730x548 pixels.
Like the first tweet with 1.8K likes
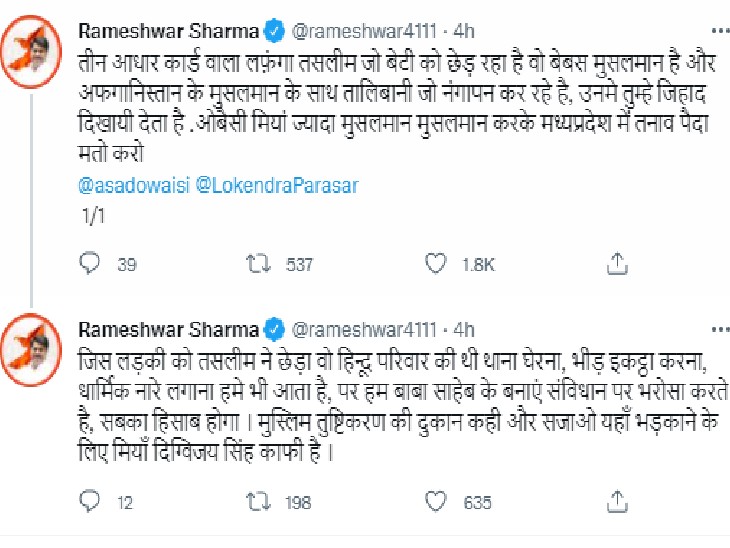(436, 264)
